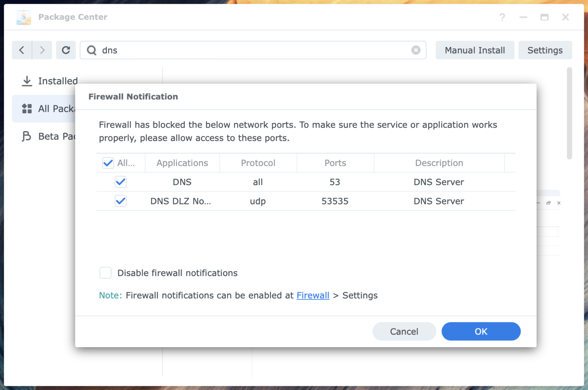Click the back navigation arrow
This screenshot has height=390, width=588.
[22, 50]
